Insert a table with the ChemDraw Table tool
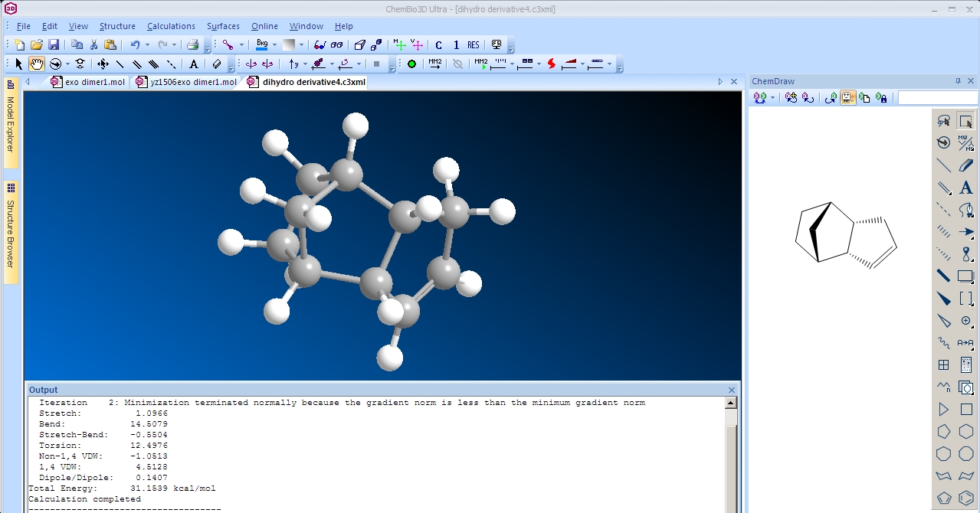This screenshot has width=980, height=513. tap(944, 365)
